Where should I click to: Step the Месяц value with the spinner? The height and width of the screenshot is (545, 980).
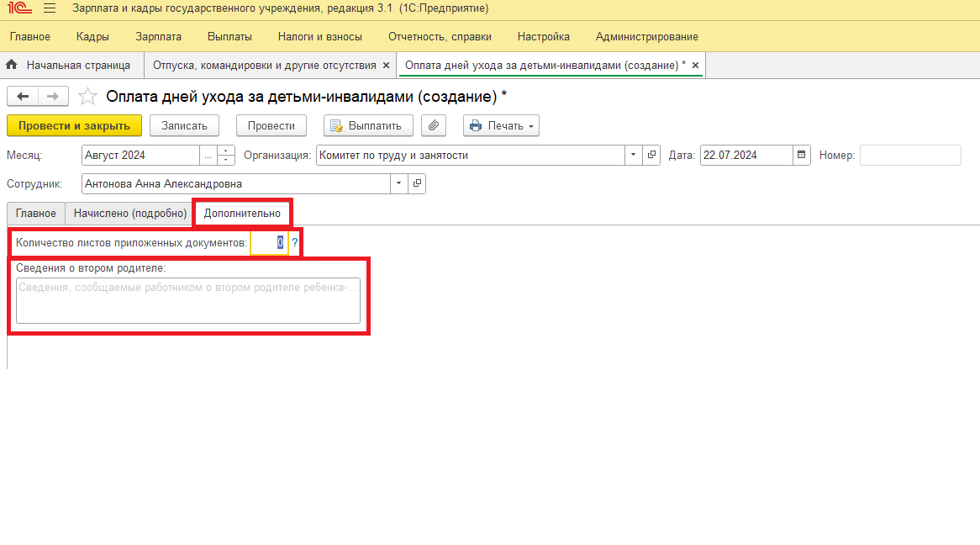click(x=225, y=156)
